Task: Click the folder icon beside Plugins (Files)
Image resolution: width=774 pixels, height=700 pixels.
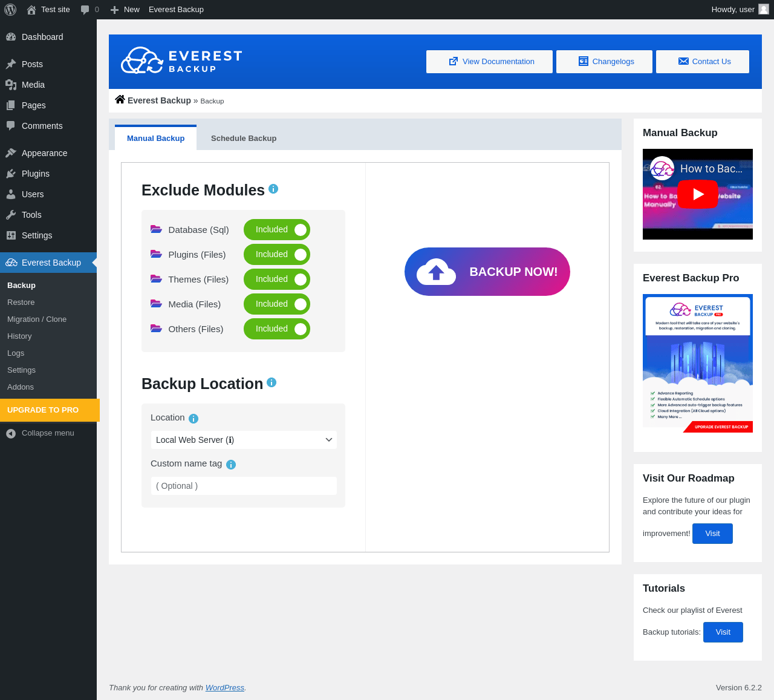Action: 156,254
